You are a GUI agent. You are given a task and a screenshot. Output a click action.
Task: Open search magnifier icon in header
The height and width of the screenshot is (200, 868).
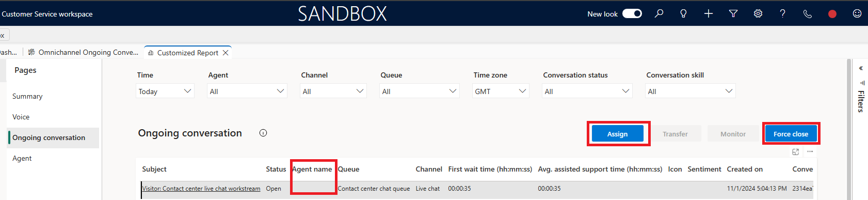[659, 13]
